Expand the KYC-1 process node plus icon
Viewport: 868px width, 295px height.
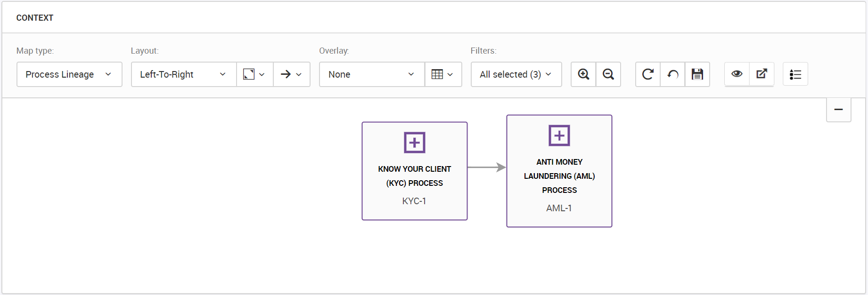(415, 143)
